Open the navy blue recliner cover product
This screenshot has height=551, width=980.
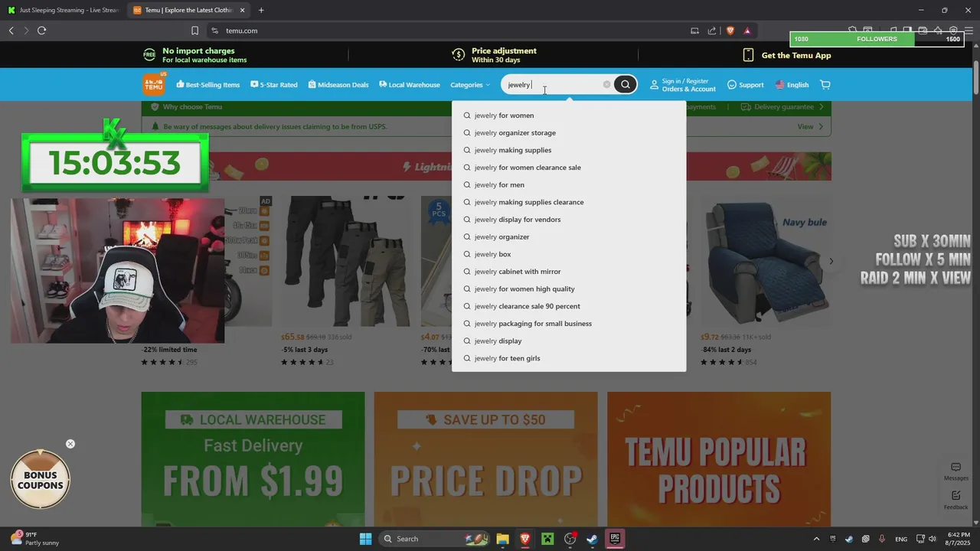766,261
